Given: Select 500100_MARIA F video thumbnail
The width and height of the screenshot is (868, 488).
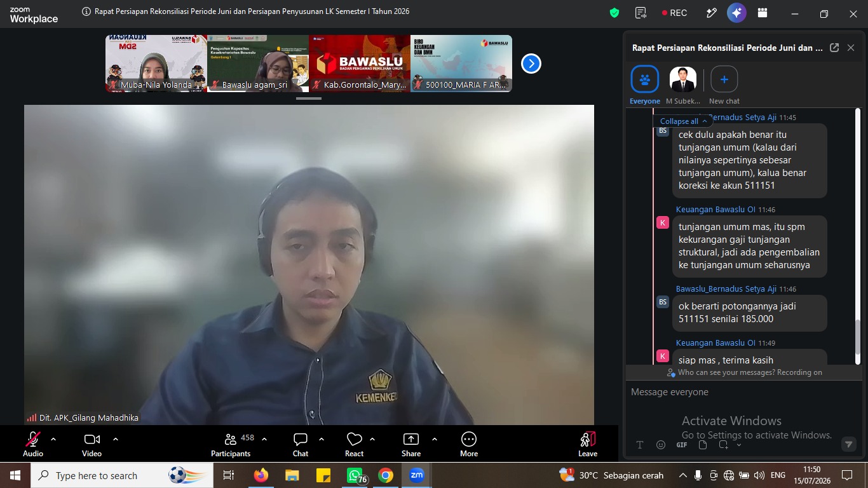Looking at the screenshot, I should coord(461,64).
